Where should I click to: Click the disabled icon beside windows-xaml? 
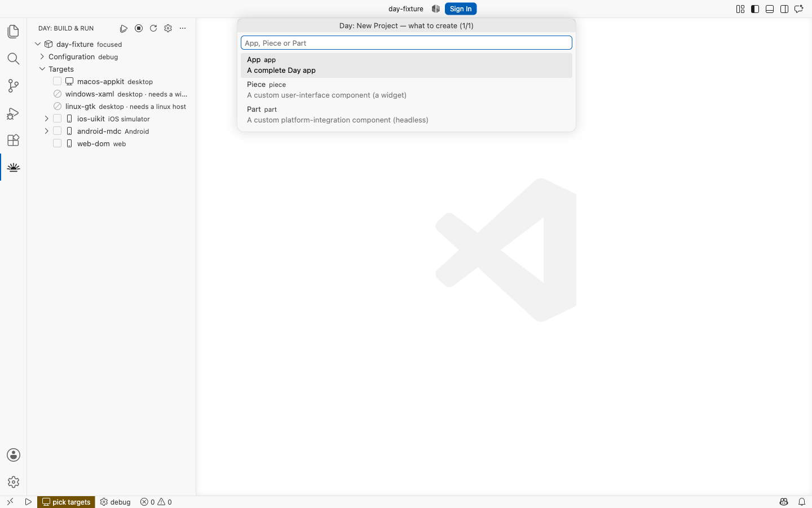coord(58,94)
